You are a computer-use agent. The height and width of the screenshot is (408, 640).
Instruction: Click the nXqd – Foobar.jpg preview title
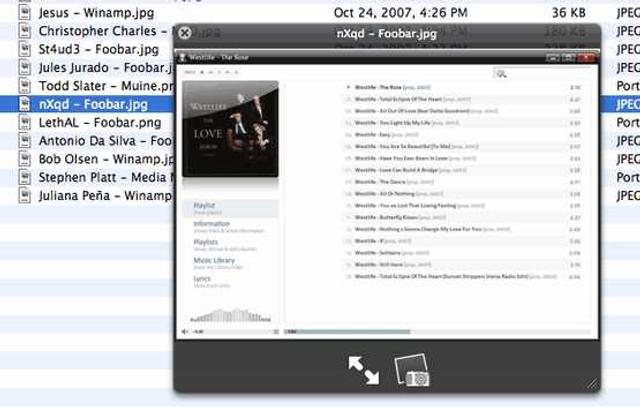click(x=387, y=33)
